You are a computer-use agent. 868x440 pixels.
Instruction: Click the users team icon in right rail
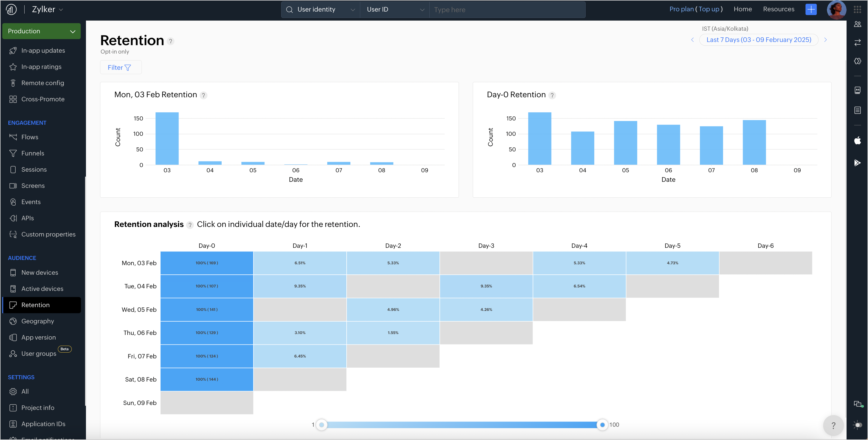click(857, 24)
